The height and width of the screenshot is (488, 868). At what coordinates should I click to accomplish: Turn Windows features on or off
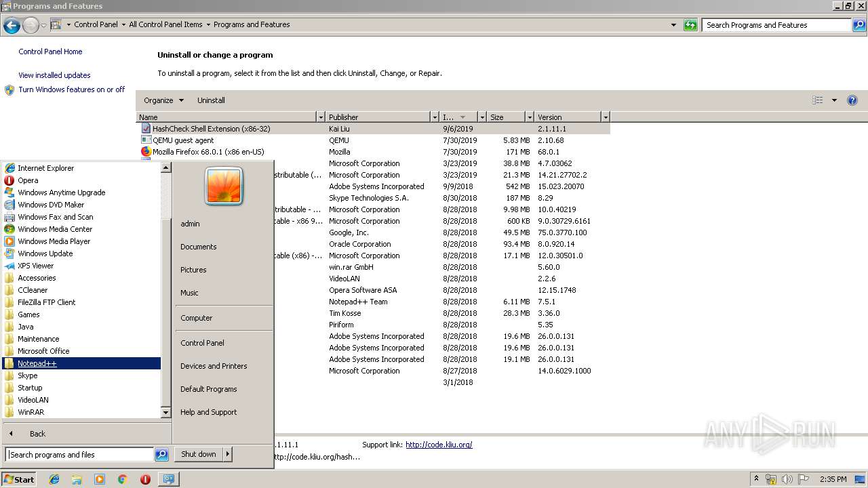point(71,89)
